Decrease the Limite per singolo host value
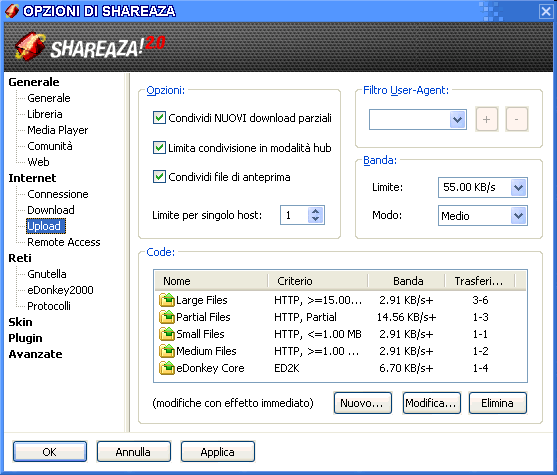Screen dimensions: 557x475 (x=315, y=219)
